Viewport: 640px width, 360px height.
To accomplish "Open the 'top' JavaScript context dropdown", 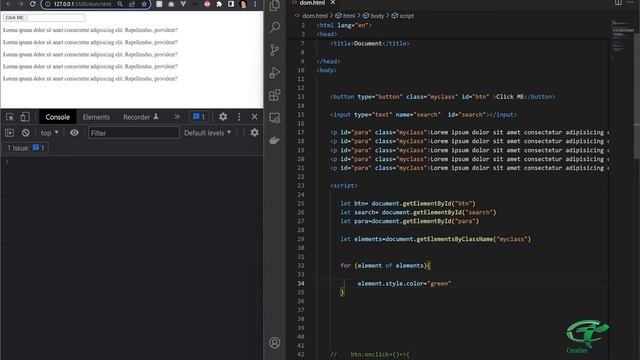I will coord(49,133).
